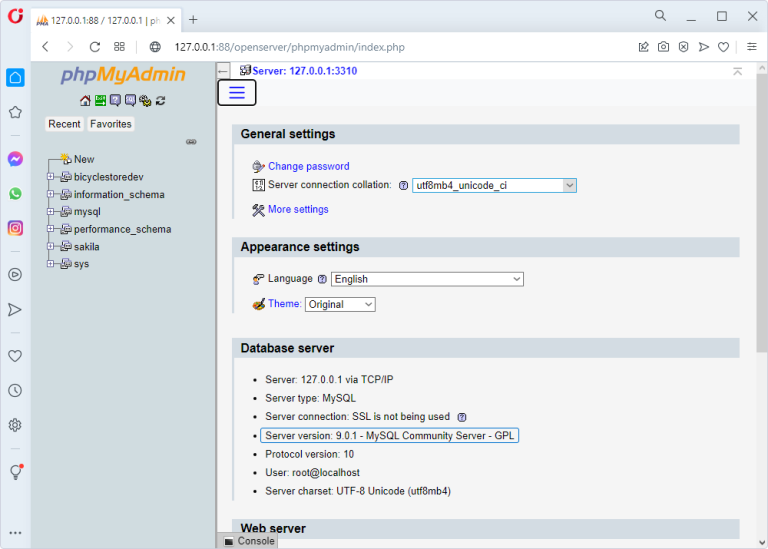Click the Language help question icon
768x549 pixels.
tap(322, 279)
